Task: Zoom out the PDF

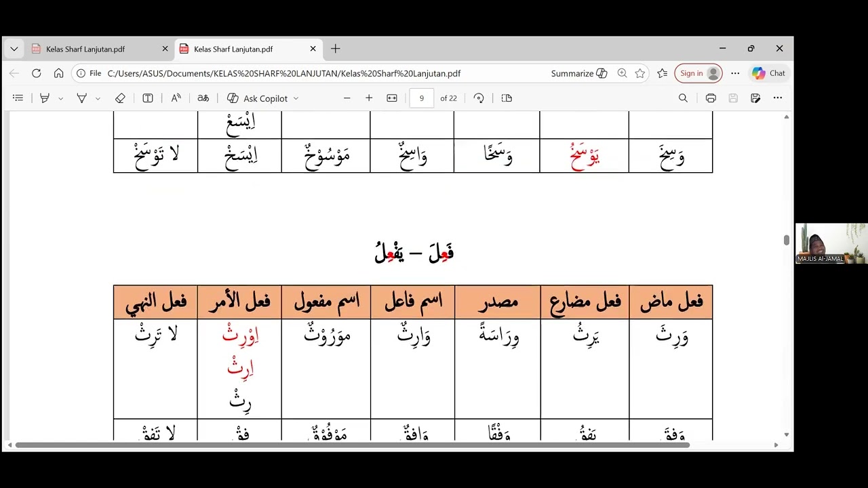Action: (347, 98)
